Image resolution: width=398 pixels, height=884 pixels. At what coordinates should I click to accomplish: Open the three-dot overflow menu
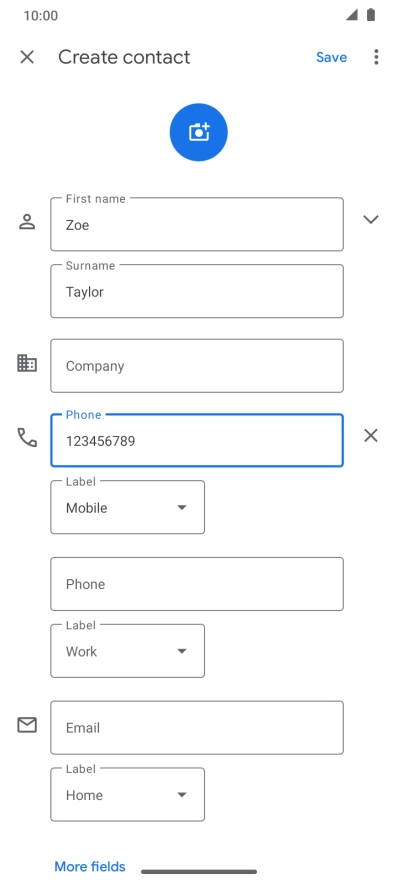(376, 57)
